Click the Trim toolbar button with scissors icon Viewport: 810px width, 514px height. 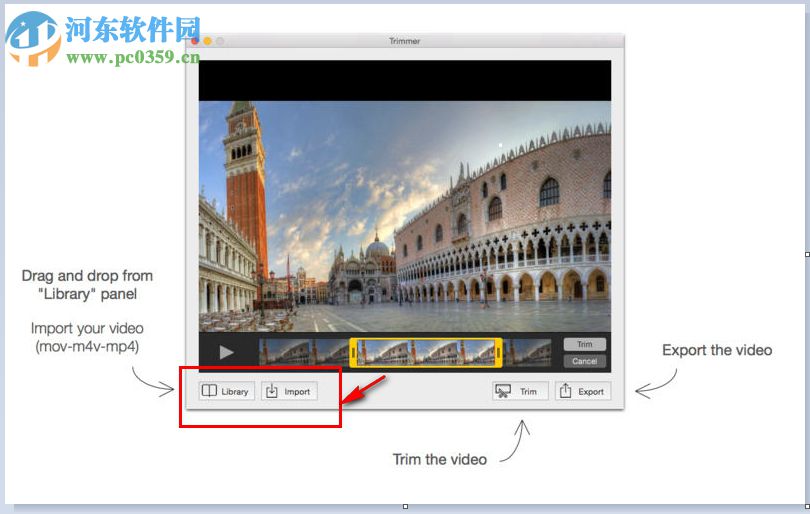click(520, 391)
